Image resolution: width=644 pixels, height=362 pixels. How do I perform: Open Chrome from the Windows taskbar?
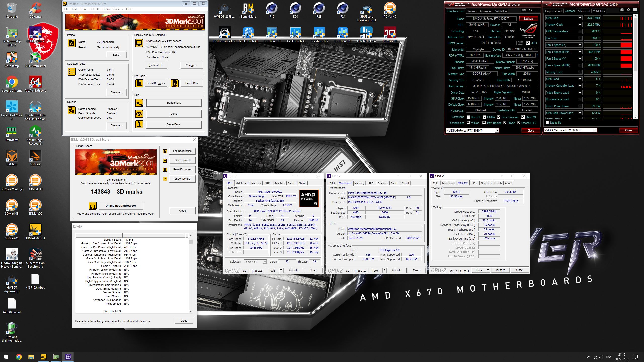(19, 357)
